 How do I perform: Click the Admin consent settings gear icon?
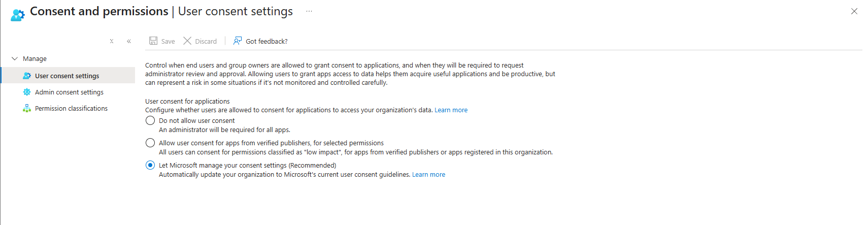point(27,92)
